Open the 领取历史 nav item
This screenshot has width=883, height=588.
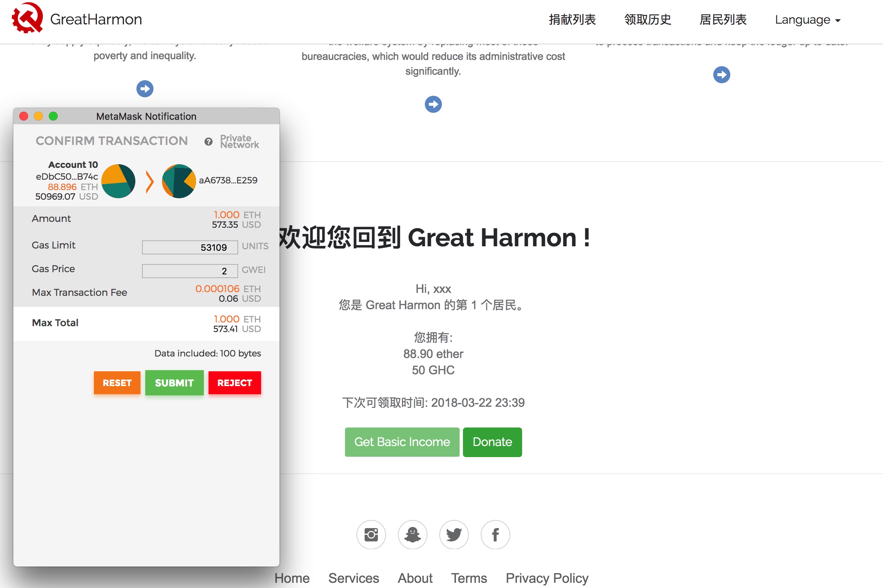[x=647, y=20]
